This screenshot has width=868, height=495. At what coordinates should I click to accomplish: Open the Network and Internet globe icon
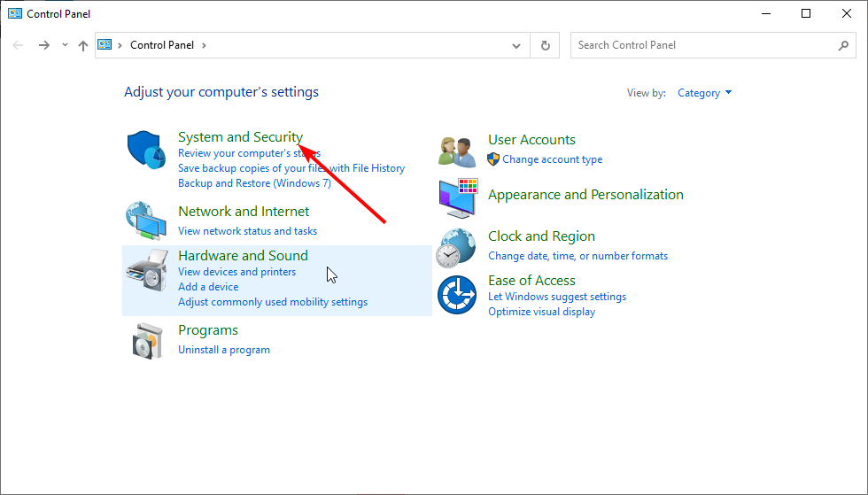coord(146,220)
